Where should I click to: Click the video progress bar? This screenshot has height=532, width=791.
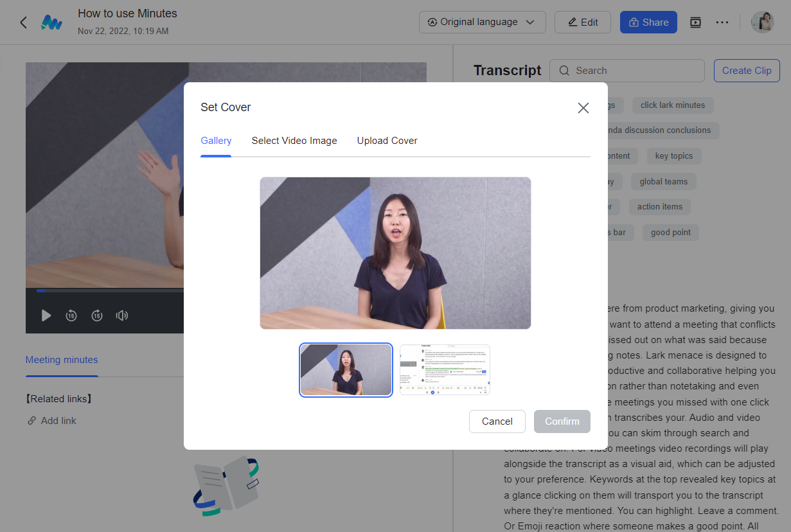click(109, 290)
